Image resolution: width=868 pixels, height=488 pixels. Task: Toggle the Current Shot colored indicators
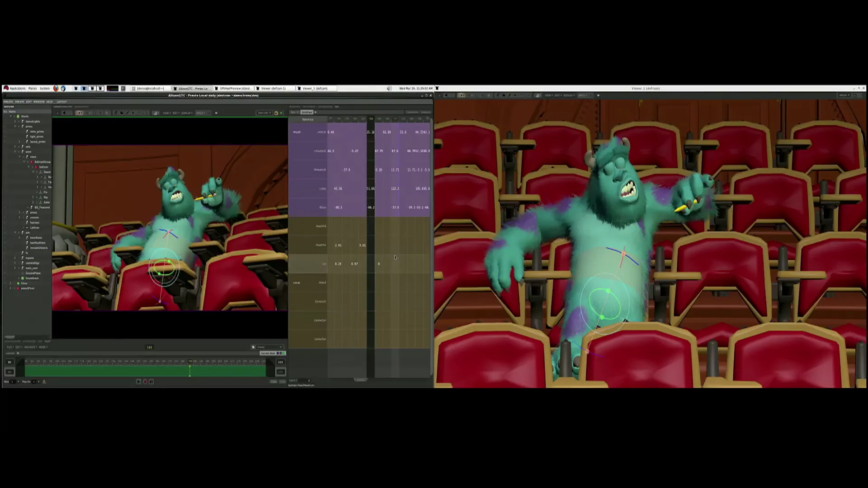click(280, 353)
